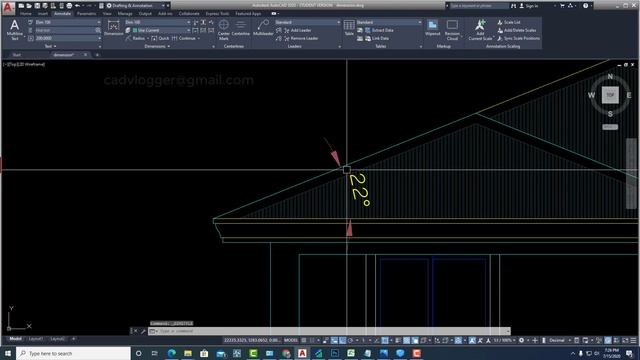Expand the Text panel title
Viewport: 640px width, 360px height.
coord(51,46)
